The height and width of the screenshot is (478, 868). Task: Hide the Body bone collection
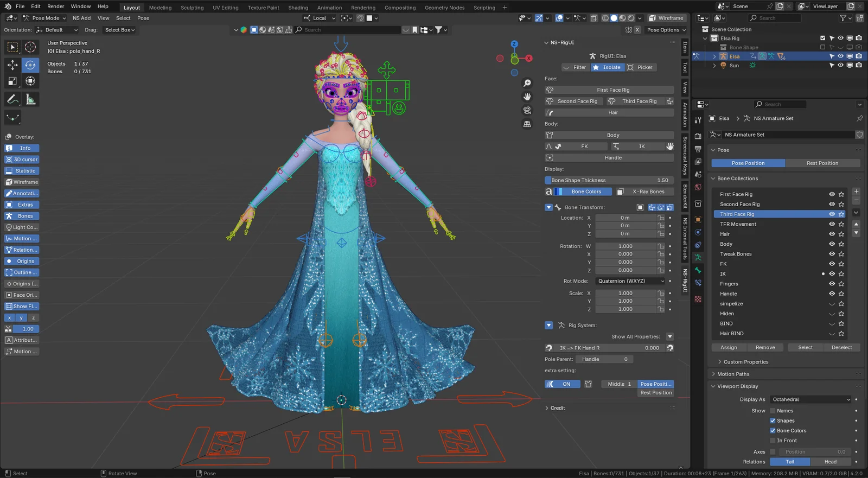pyautogui.click(x=832, y=244)
